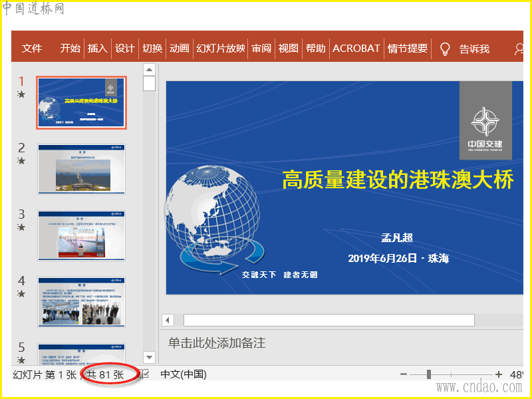Viewport: 532px width, 399px height.
Task: Click the animation star under slide 4
Action: click(21, 294)
